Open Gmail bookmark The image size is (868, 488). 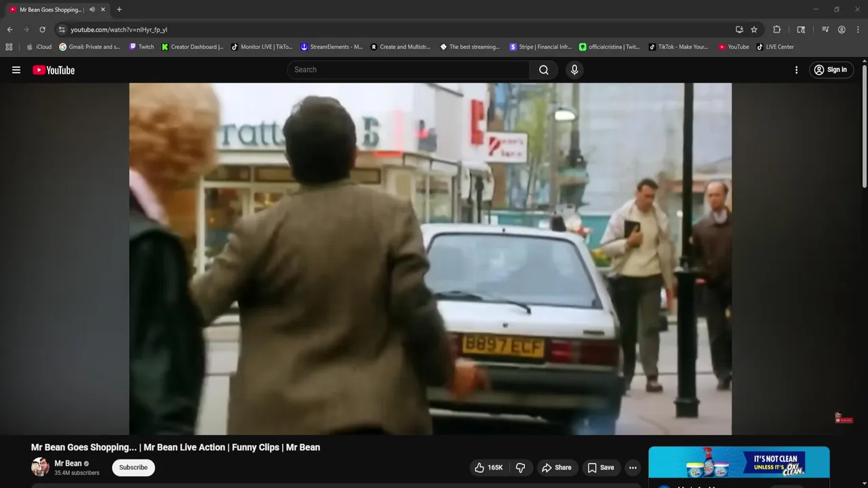click(x=90, y=47)
